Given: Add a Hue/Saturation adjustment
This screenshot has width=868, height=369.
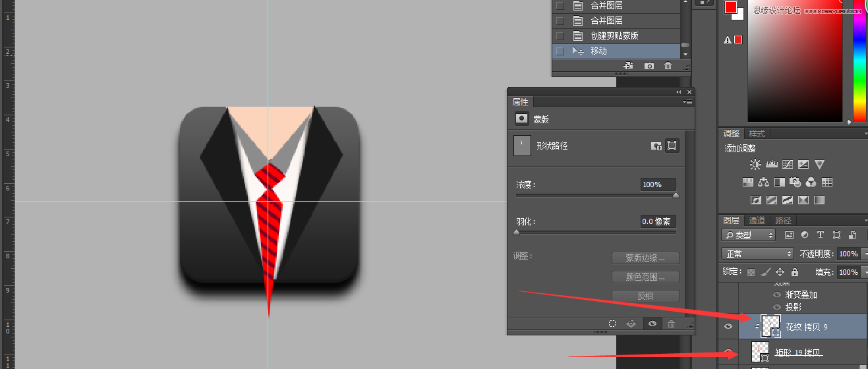Looking at the screenshot, I should click(748, 182).
